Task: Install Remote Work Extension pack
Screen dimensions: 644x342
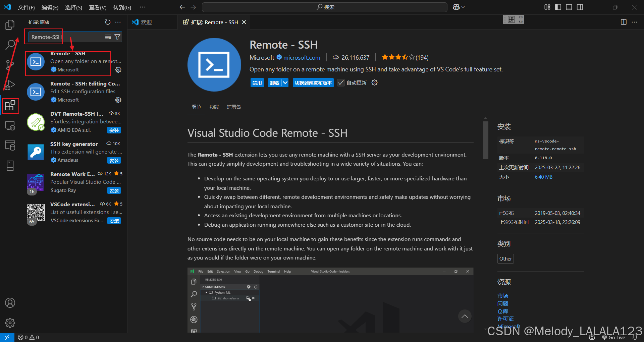Action: coord(114,191)
